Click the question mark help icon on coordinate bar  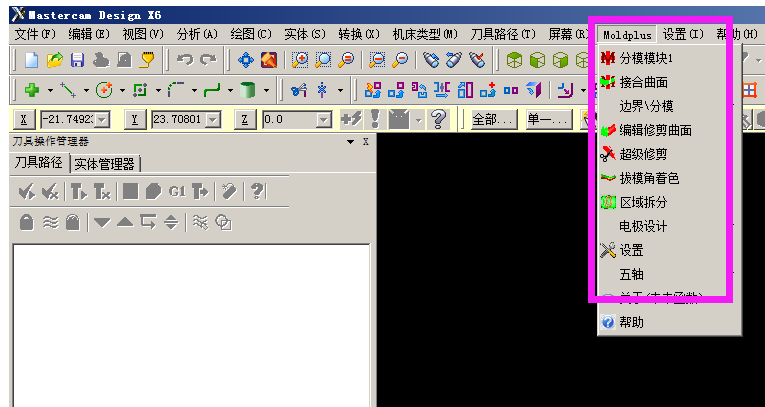pyautogui.click(x=439, y=119)
